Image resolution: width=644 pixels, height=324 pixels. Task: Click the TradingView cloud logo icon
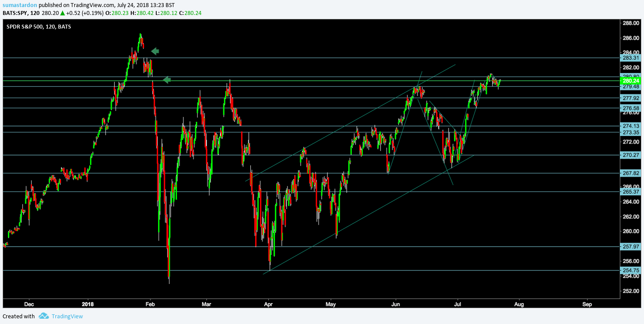click(x=43, y=316)
